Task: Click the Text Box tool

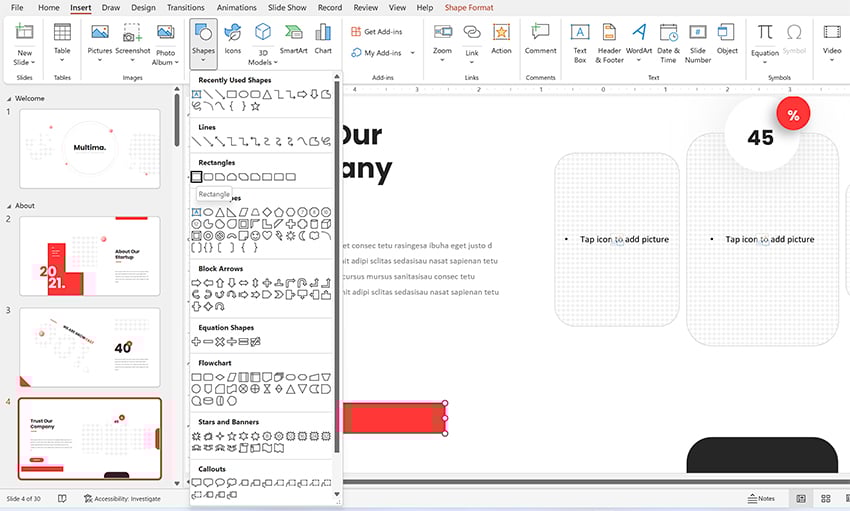Action: (x=579, y=39)
